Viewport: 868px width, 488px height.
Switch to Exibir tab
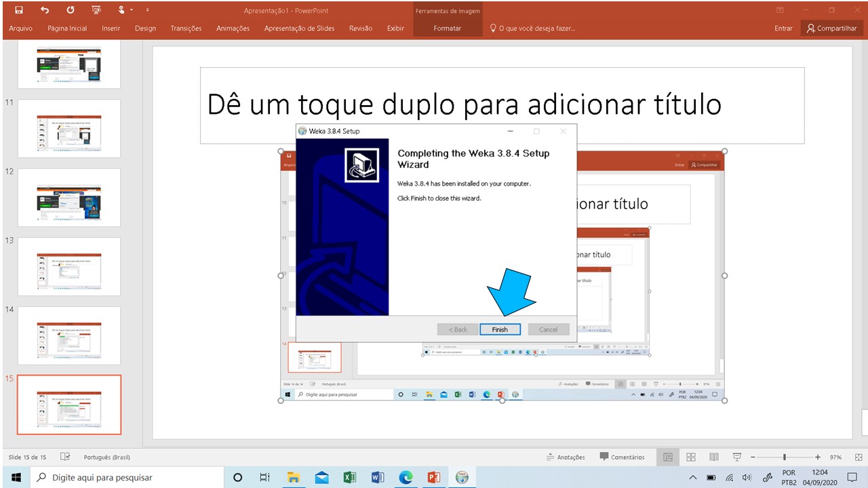[395, 28]
